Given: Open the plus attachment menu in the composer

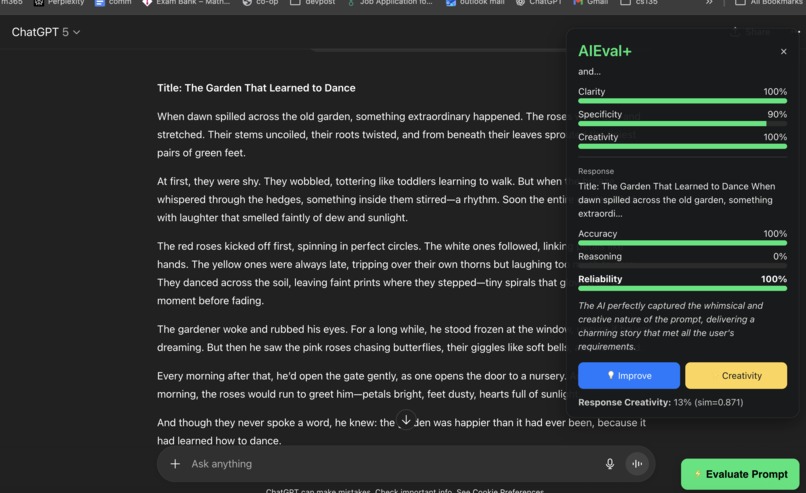Looking at the screenshot, I should coord(175,464).
